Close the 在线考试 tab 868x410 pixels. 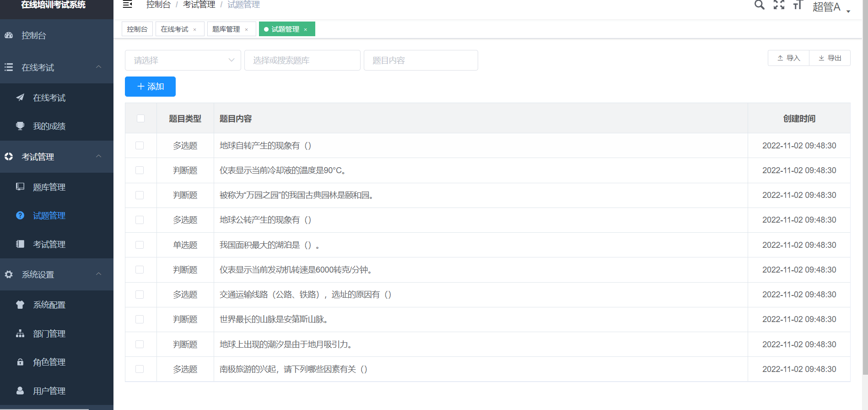coord(194,30)
